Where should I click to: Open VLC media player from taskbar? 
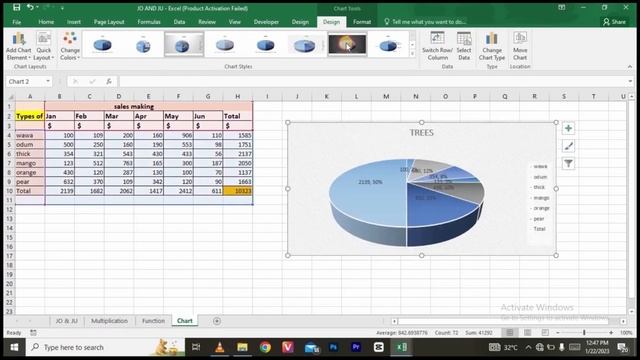(219, 347)
